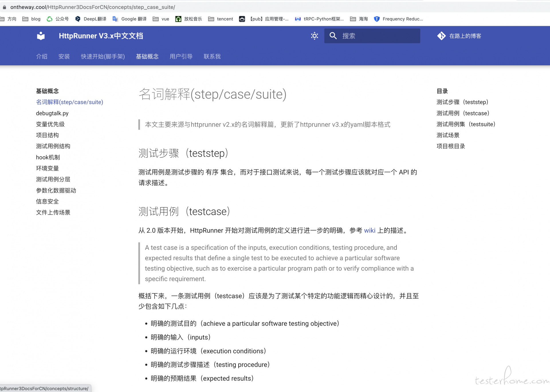Click the page heading 名词解释(step/case/suite)
Screen dimensions: 550x392
click(213, 94)
